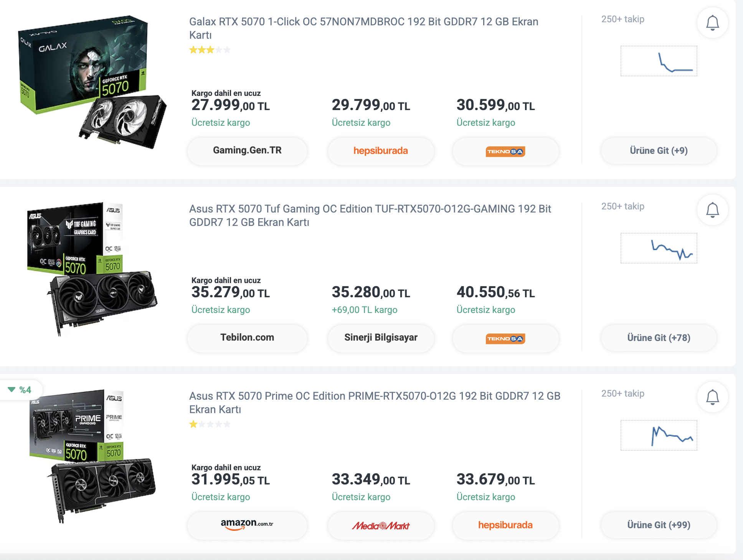The image size is (743, 560).
Task: Click the Teknosa logo for Asus Tuf Gaming
Action: (x=505, y=339)
